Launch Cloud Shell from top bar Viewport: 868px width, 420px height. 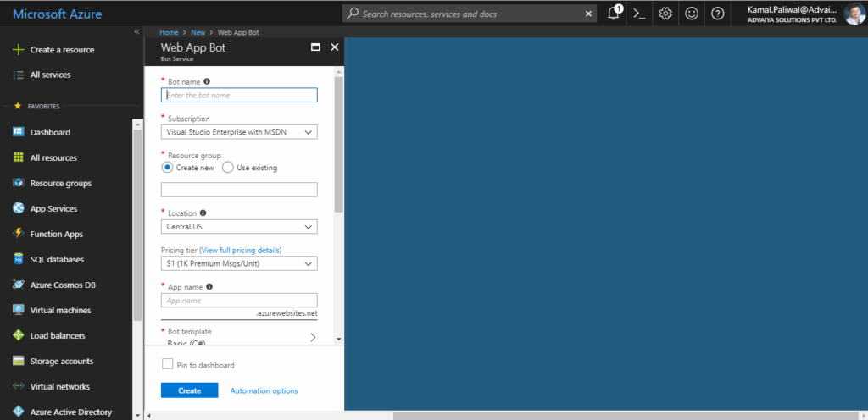click(x=639, y=14)
